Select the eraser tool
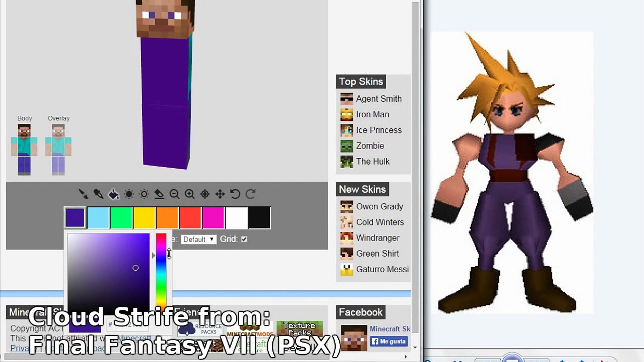 [x=159, y=194]
